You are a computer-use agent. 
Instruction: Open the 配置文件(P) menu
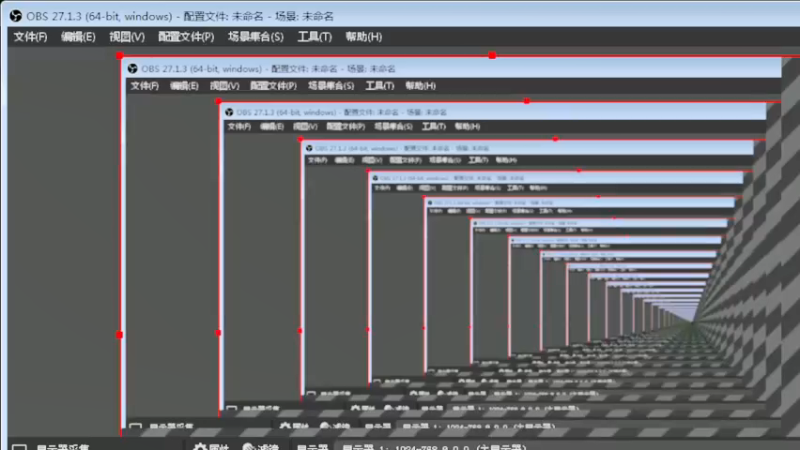coord(186,37)
